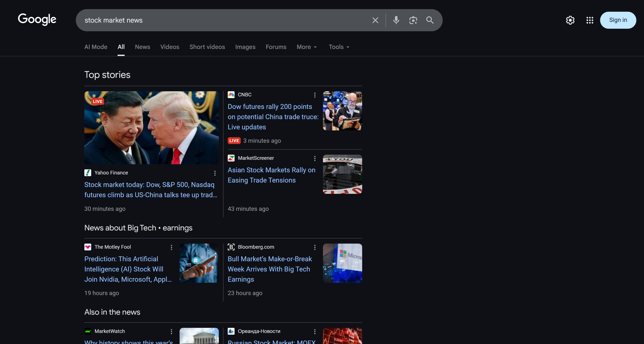
Task: Click the Bloomberg.com source logo
Action: [x=231, y=247]
